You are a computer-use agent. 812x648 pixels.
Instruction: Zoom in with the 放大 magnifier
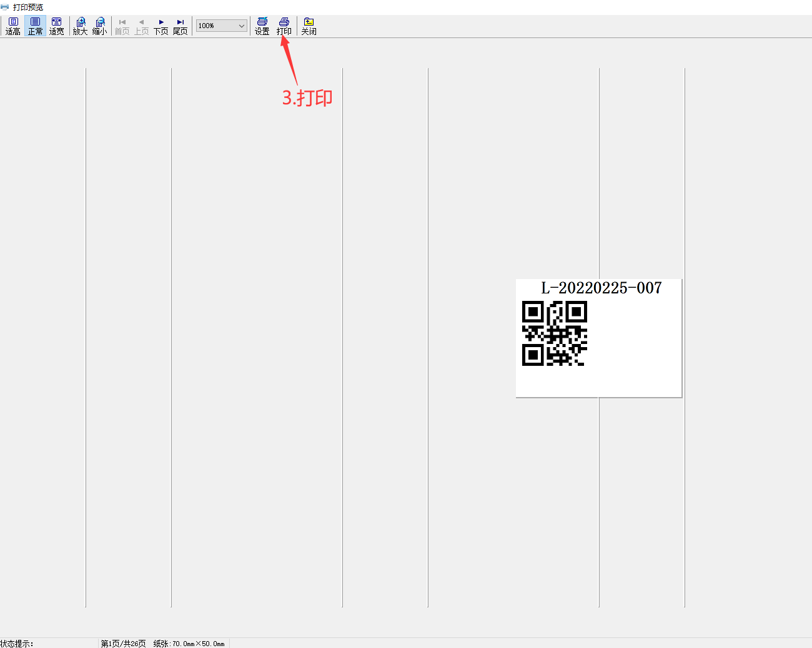(81, 26)
